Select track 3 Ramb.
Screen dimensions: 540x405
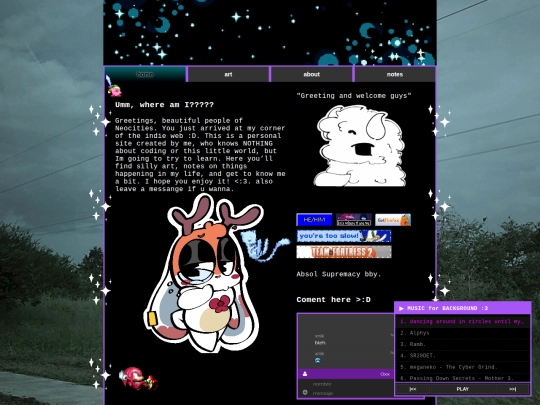pos(462,344)
